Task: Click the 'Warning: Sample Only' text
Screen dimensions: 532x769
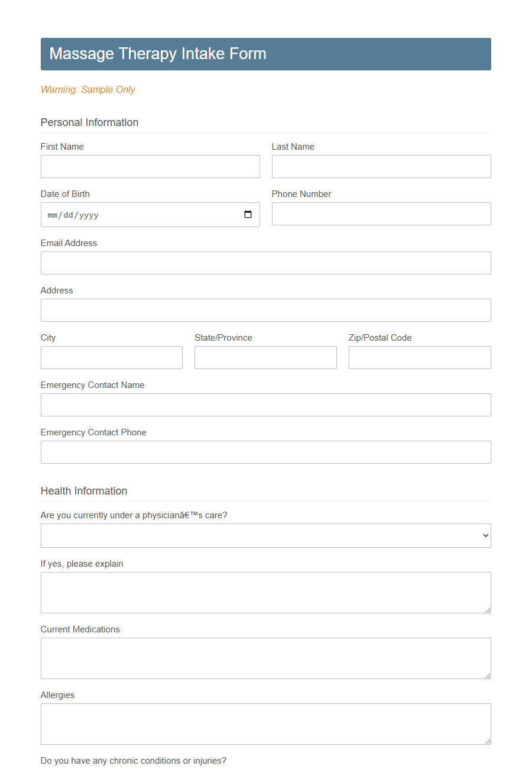Action: tap(87, 89)
